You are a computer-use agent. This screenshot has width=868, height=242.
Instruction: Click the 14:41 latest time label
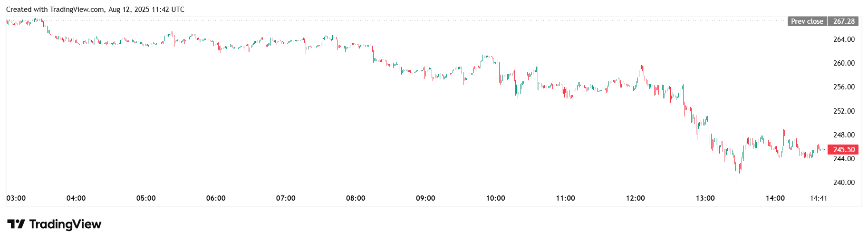(x=819, y=198)
